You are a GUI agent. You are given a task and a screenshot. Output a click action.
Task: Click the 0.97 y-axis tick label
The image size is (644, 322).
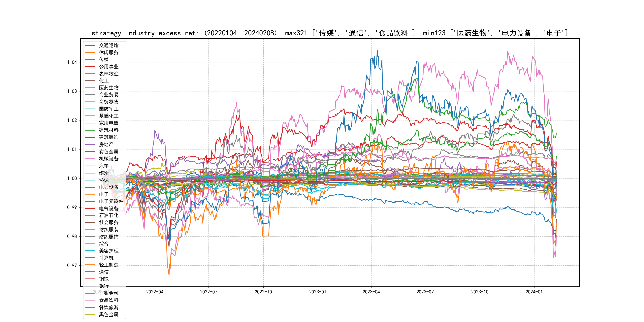pyautogui.click(x=72, y=266)
